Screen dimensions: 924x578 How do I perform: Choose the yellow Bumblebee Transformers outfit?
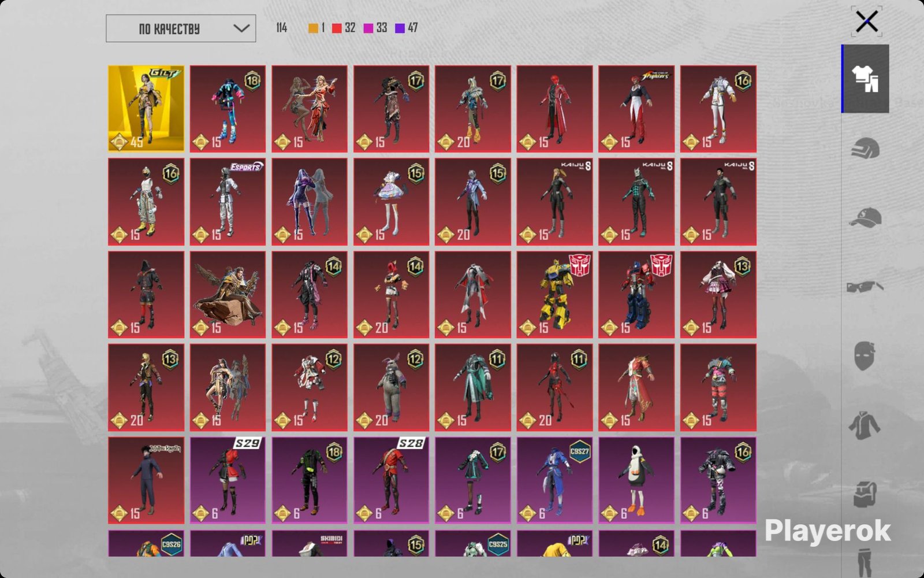point(554,295)
